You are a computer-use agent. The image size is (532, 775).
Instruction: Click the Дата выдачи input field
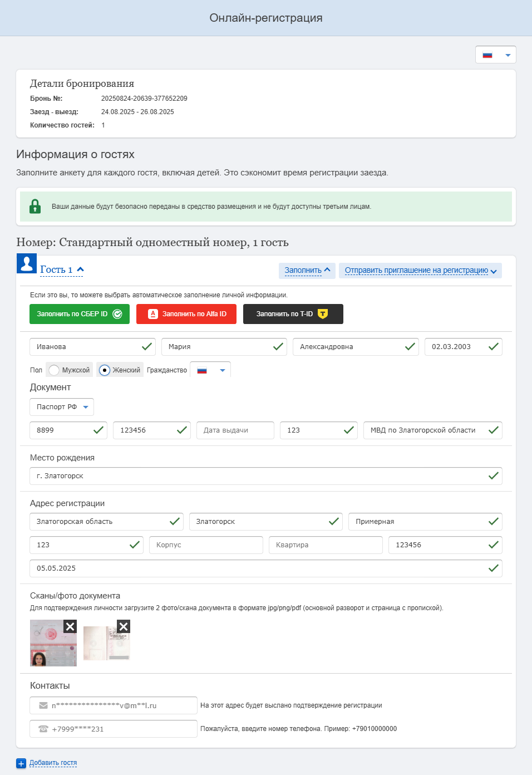pyautogui.click(x=235, y=430)
